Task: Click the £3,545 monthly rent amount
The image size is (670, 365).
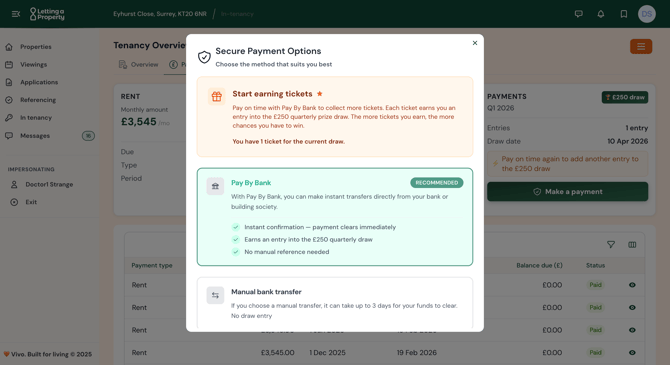Action: (x=138, y=122)
